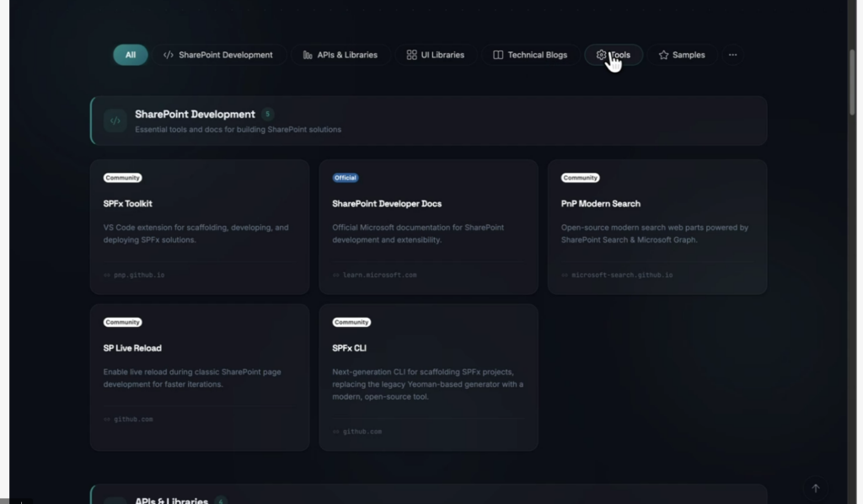Click the learn.microsoft.com link

[x=380, y=275]
